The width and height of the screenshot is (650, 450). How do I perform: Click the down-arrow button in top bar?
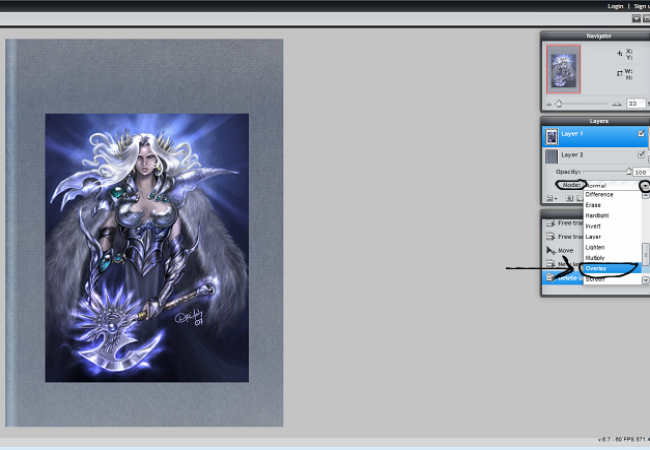point(636,19)
